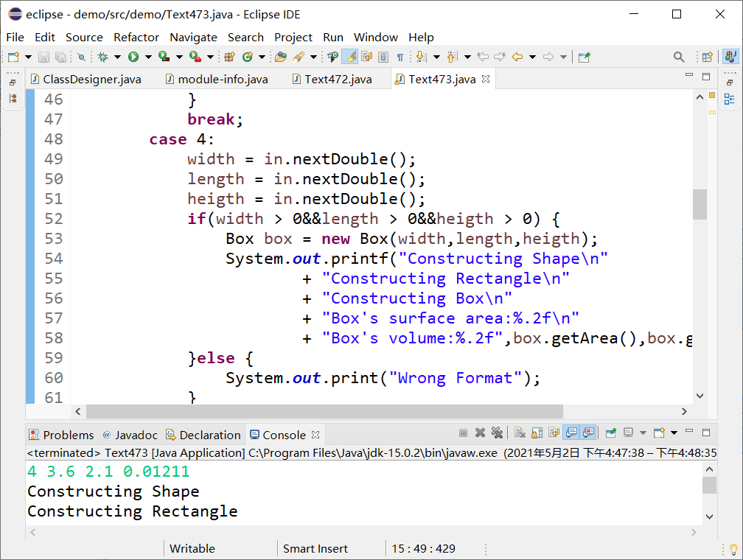Image resolution: width=743 pixels, height=560 pixels.
Task: Toggle Show Whitespace Characters pilcrow icon
Action: [400, 57]
